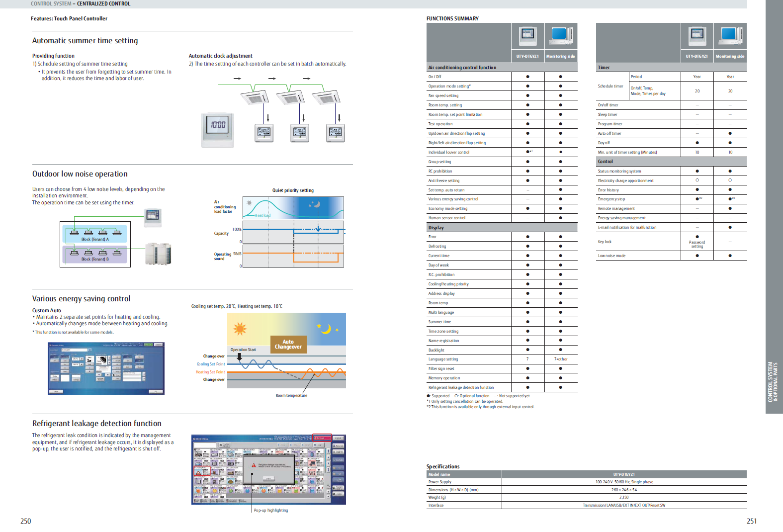The image size is (783, 532).
Task: Click page number 251
Action: 752,521
